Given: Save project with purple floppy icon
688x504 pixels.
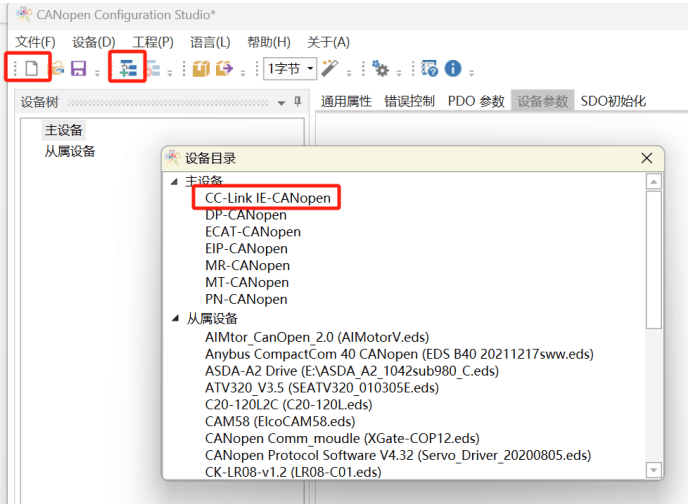Looking at the screenshot, I should click(x=79, y=68).
